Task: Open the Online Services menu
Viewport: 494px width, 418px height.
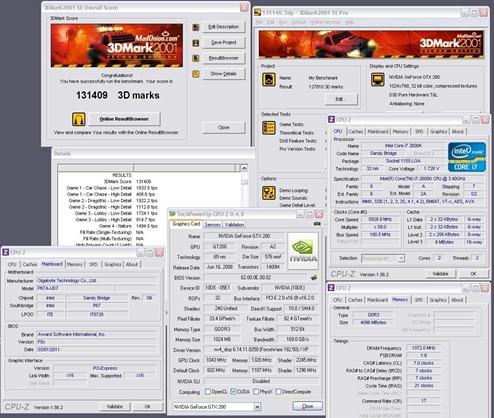Action: [326, 22]
